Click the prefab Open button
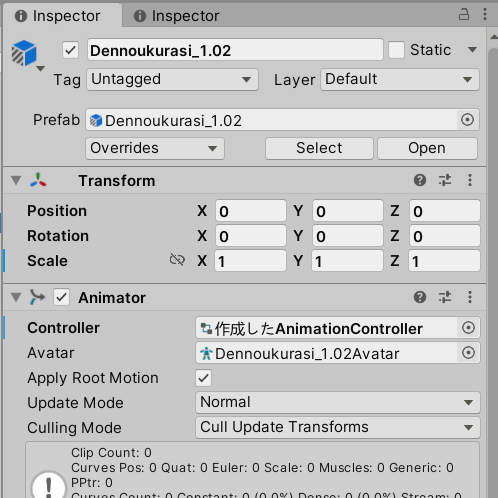 point(427,148)
